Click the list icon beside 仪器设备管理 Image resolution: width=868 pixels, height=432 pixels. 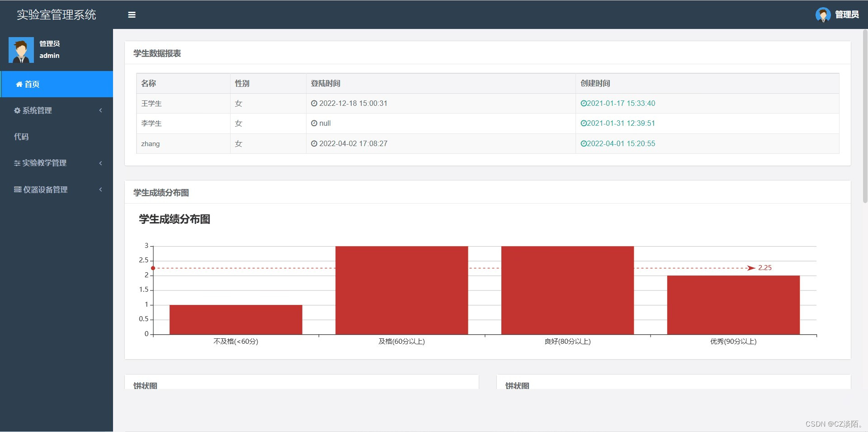click(18, 190)
